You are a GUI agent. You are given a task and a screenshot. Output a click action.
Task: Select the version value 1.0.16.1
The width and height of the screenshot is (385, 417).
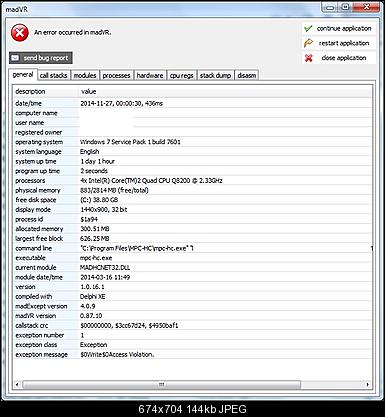point(92,287)
